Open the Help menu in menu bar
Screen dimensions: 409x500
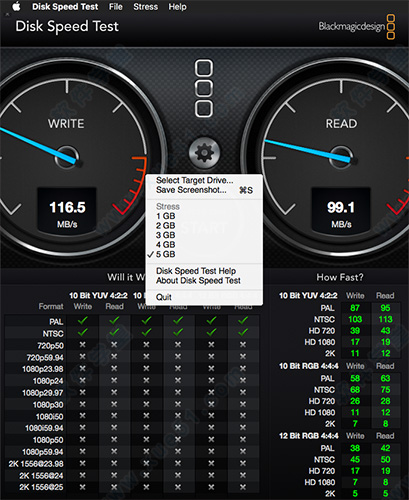[177, 7]
